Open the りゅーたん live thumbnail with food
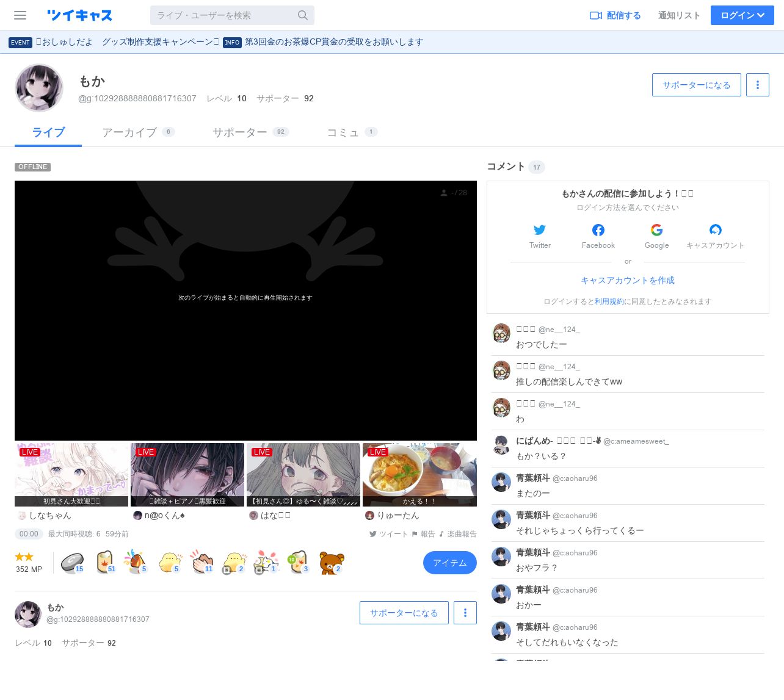Image resolution: width=784 pixels, height=700 pixels. point(419,474)
